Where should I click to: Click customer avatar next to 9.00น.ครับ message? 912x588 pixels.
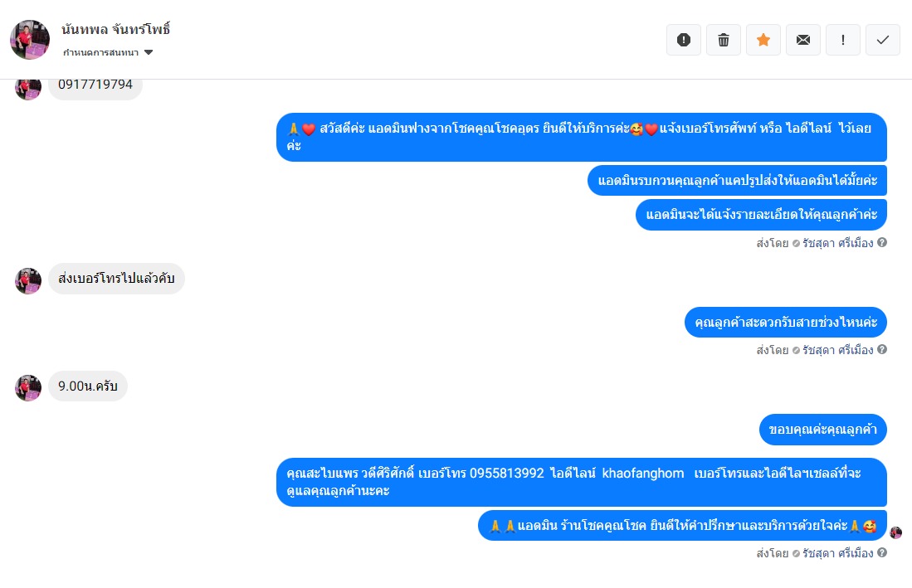(28, 387)
